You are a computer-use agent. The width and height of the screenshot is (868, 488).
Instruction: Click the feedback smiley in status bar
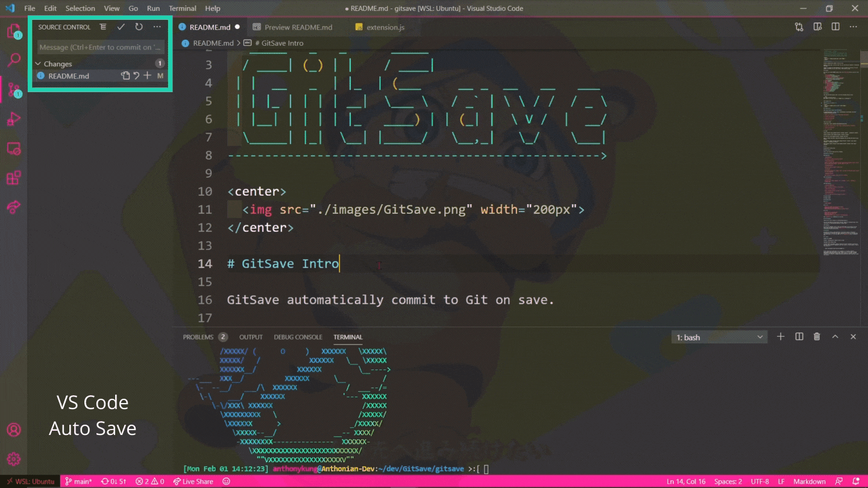point(226,481)
